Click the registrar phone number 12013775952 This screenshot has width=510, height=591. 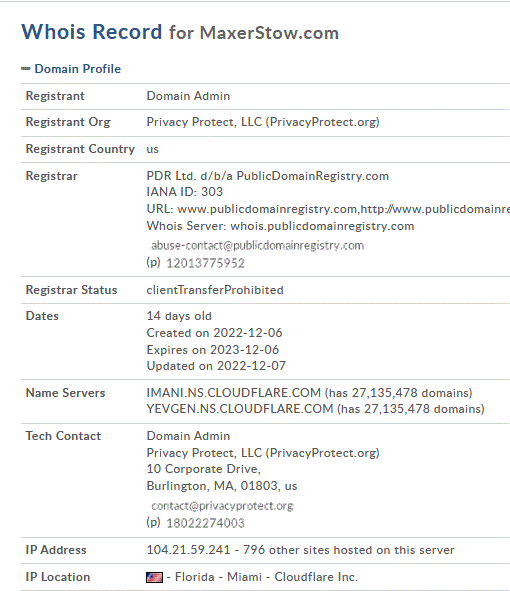(205, 263)
